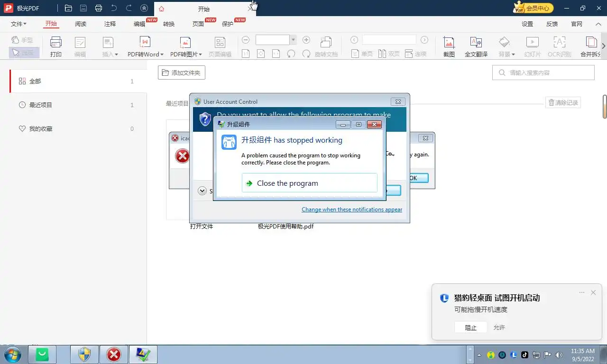This screenshot has width=607, height=364.
Task: Click the round home icon in title bar
Action: (x=144, y=8)
